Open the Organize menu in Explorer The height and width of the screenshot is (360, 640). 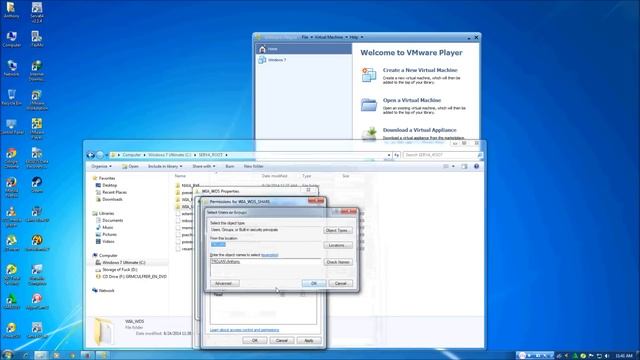[101, 167]
